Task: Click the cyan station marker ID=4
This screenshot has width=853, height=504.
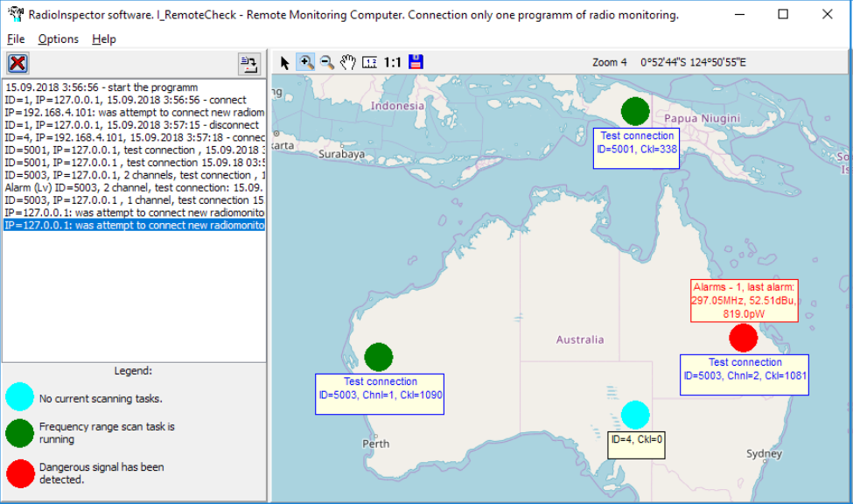Action: click(x=635, y=416)
